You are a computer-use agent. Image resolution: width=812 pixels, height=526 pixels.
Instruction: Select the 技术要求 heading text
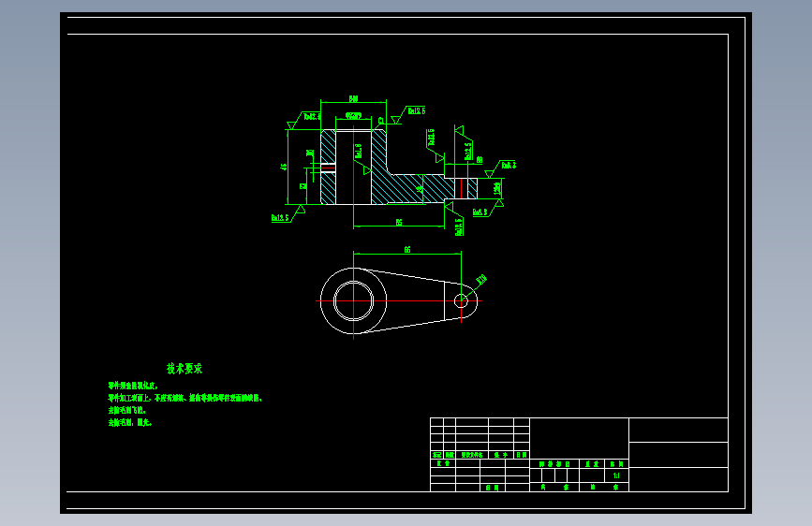point(185,369)
